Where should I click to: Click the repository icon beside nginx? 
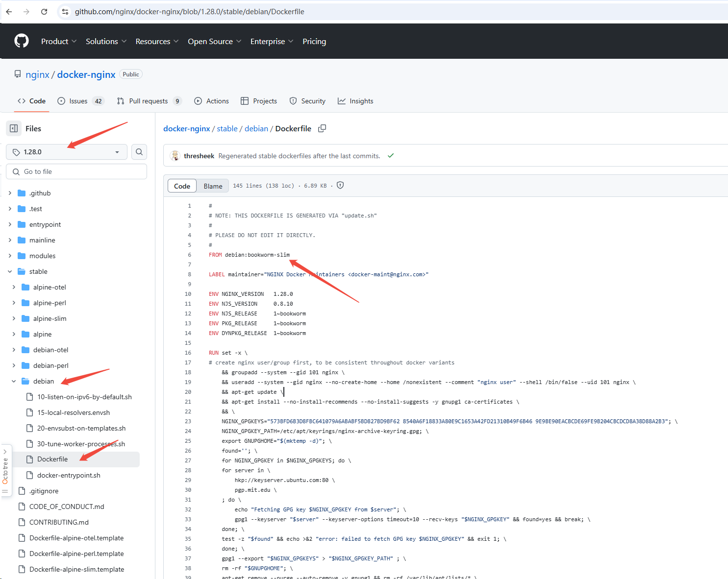pos(18,74)
